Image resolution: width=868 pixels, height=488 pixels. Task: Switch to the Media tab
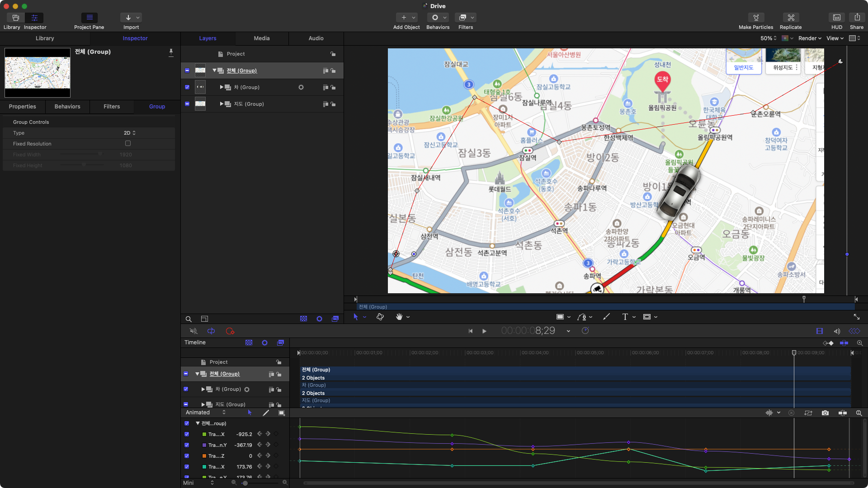pyautogui.click(x=261, y=38)
